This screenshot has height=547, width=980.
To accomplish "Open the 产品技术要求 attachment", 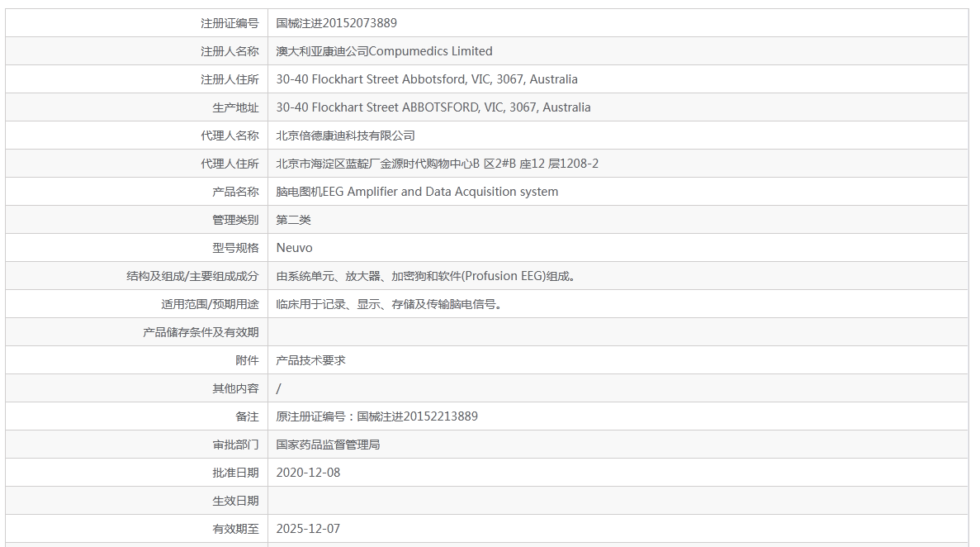I will (x=310, y=360).
